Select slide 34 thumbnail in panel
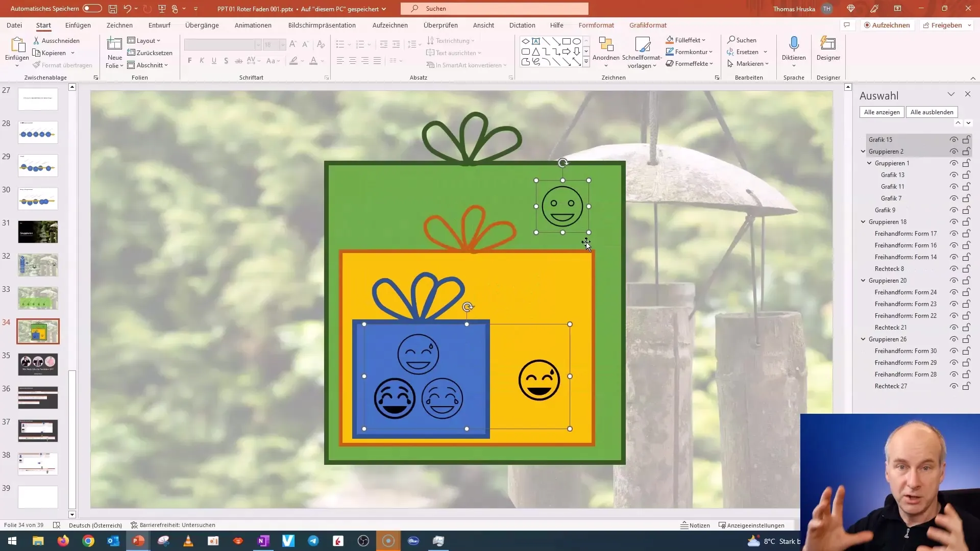Image resolution: width=980 pixels, height=551 pixels. 37,331
